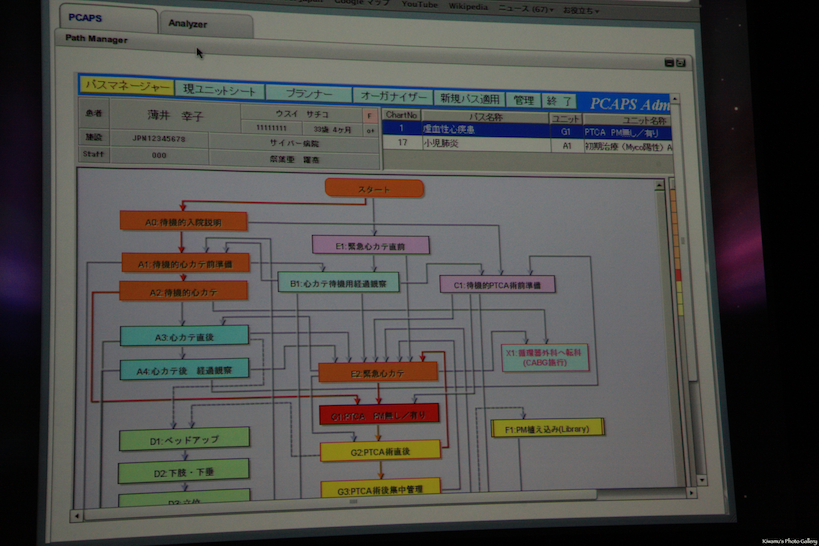Click the 管理 button

pyautogui.click(x=521, y=99)
